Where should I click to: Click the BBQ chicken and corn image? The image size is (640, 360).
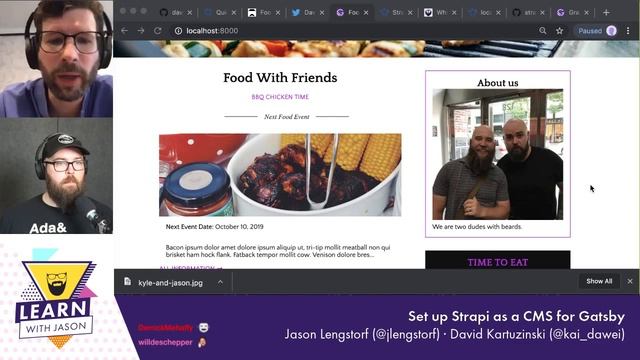280,175
